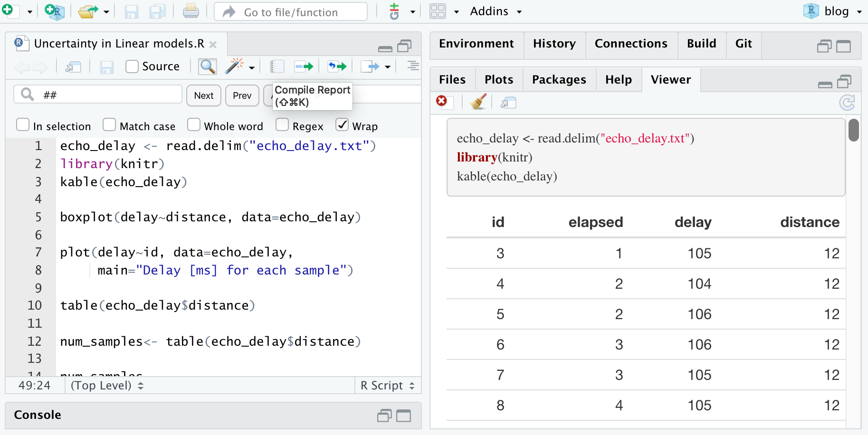Open the Addins dropdown menu
868x435 pixels.
496,11
